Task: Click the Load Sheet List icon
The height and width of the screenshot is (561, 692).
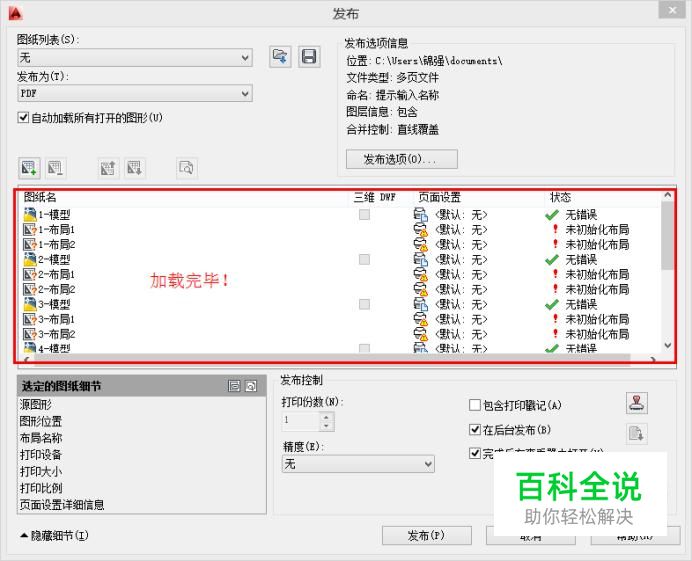Action: (280, 57)
